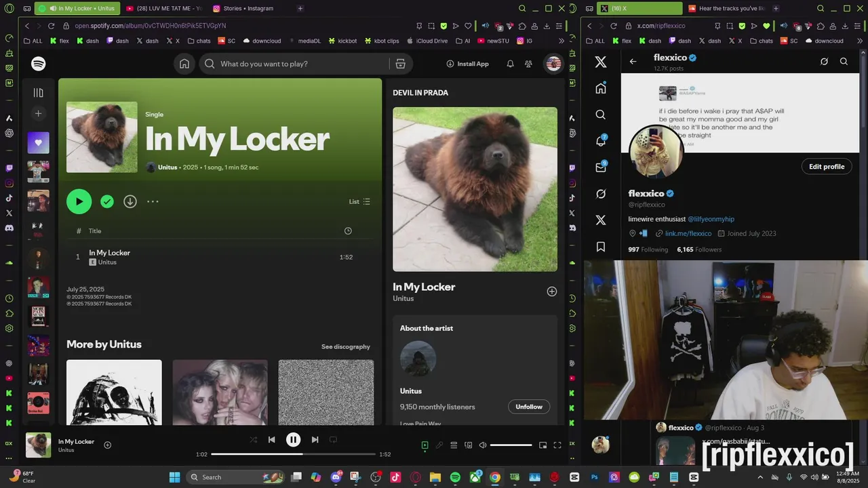Viewport: 868px width, 488px height.
Task: Open new tab in Spotify browser window
Action: coord(300,8)
